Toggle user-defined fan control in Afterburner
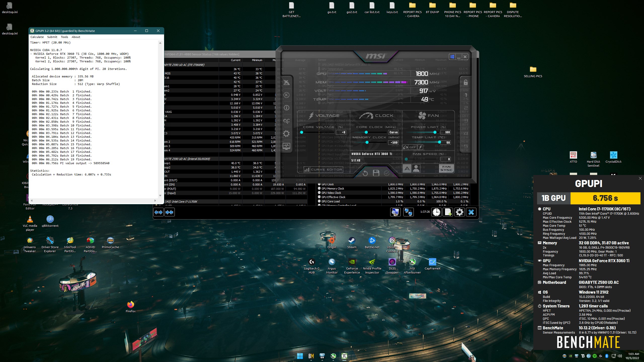This screenshot has width=644, height=362. click(x=416, y=168)
